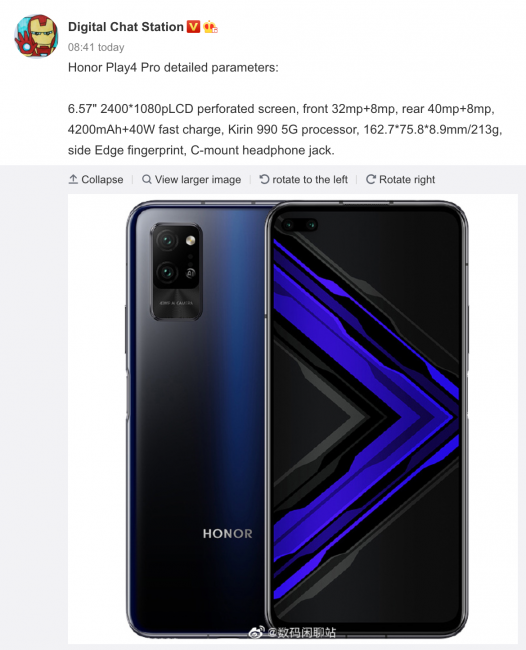Image resolution: width=526 pixels, height=650 pixels.
Task: Click the HONOR logo on phone back
Action: (x=228, y=534)
